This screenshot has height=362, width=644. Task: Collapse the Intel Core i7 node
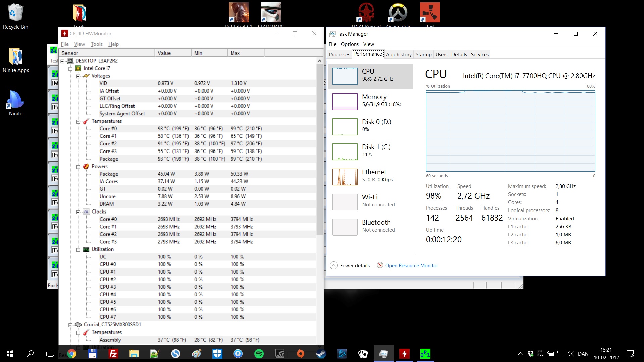70,69
